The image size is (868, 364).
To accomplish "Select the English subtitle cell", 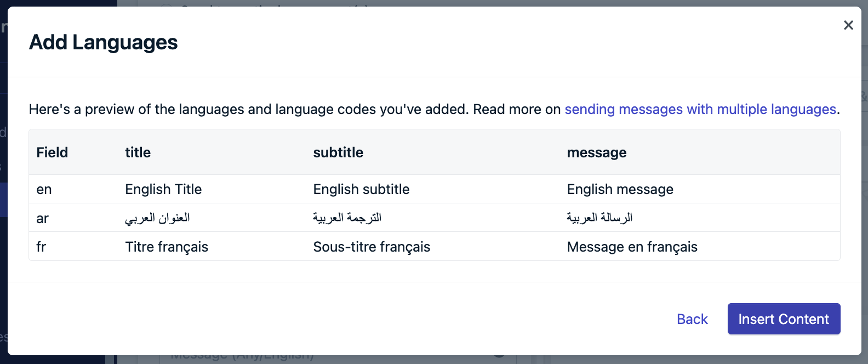I will coord(361,189).
